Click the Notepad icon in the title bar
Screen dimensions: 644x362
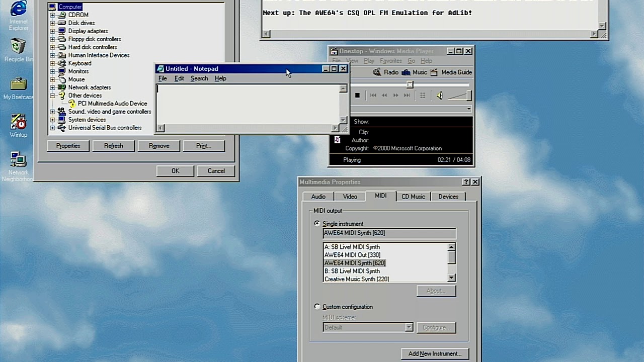[x=160, y=69]
